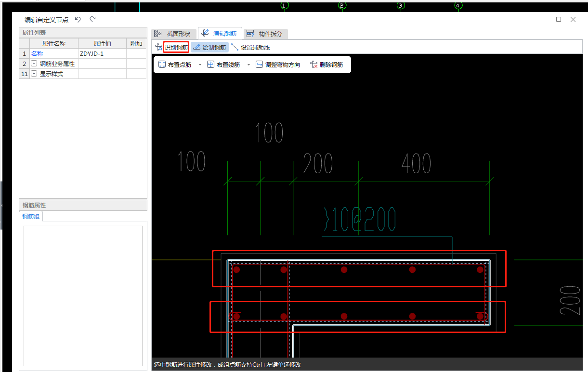
Task: Click the 附加 column header
Action: coord(136,44)
